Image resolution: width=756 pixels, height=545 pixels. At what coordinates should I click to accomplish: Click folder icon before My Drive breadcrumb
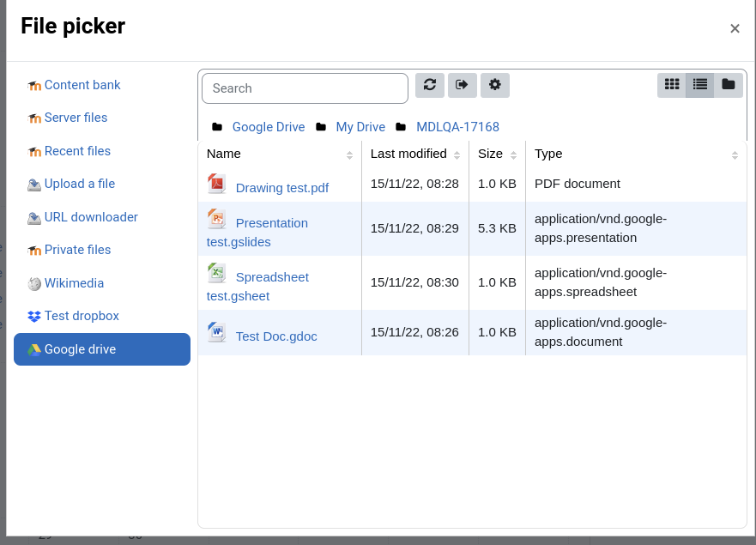click(321, 127)
